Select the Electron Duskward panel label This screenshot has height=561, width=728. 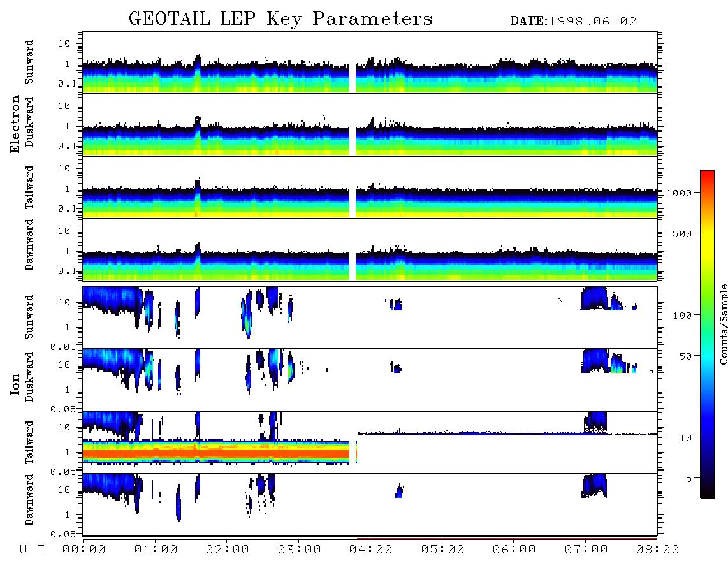(x=29, y=122)
